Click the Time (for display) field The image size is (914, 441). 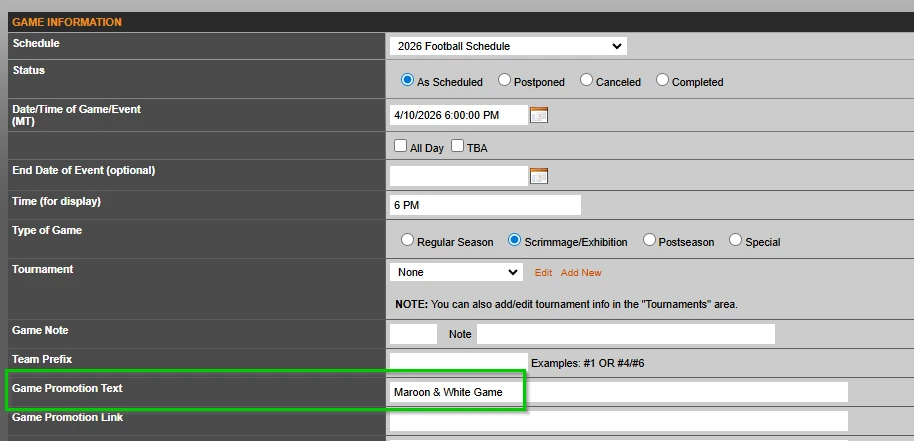coord(485,205)
